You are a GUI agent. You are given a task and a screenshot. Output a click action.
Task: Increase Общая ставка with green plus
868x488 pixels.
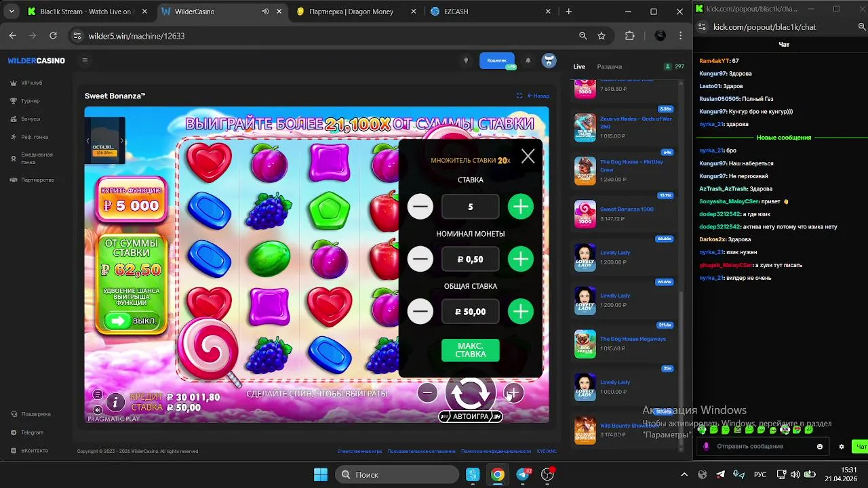tap(521, 311)
